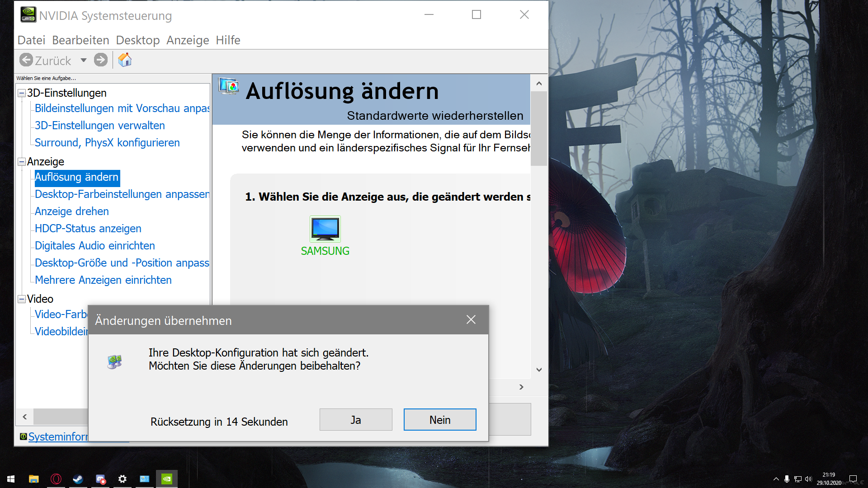This screenshot has width=868, height=488.
Task: Click the Home icon in toolbar
Action: click(125, 60)
